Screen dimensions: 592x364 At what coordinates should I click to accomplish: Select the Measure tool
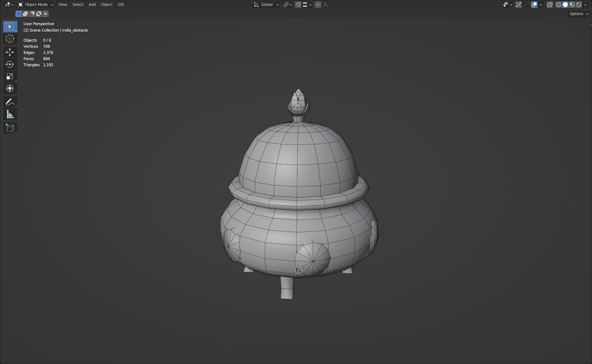(x=10, y=115)
